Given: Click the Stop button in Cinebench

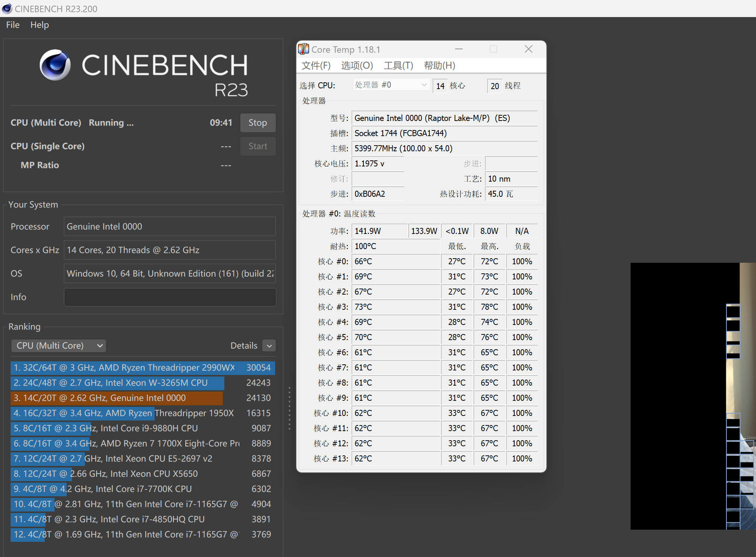Looking at the screenshot, I should pyautogui.click(x=258, y=123).
